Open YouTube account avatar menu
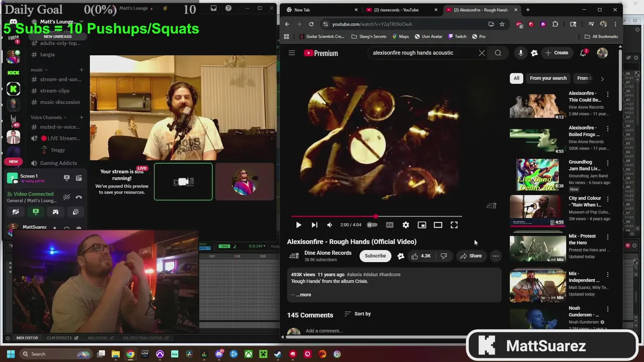This screenshot has width=644, height=362. [x=602, y=53]
